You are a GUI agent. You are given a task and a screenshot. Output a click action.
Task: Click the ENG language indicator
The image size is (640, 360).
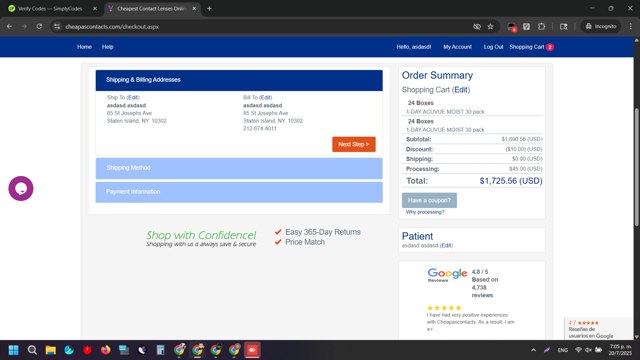562,350
